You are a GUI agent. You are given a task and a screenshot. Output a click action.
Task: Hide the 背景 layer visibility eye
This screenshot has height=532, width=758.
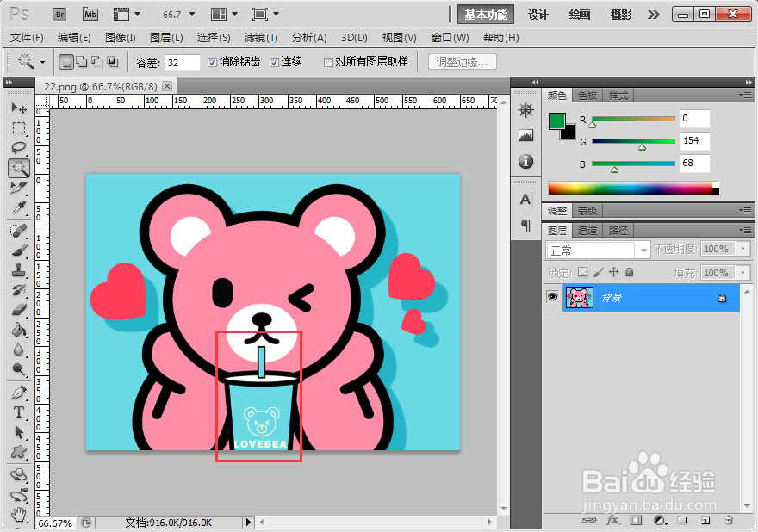coord(552,297)
